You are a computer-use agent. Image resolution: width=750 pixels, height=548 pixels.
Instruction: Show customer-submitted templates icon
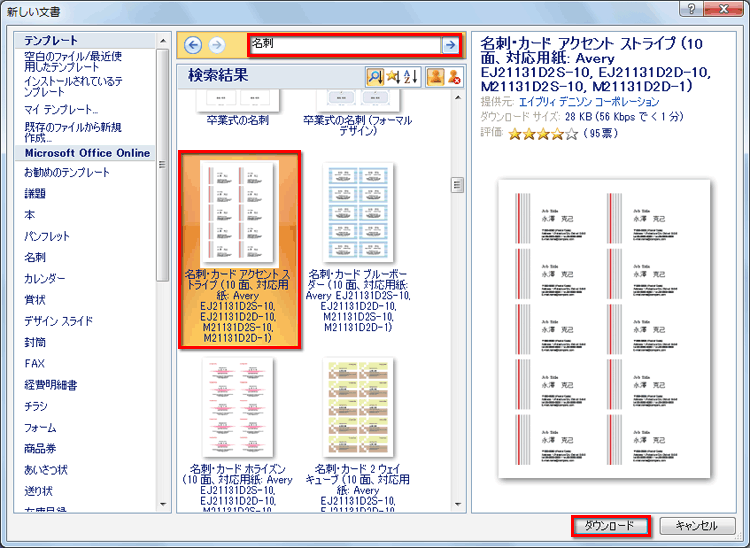coord(435,77)
